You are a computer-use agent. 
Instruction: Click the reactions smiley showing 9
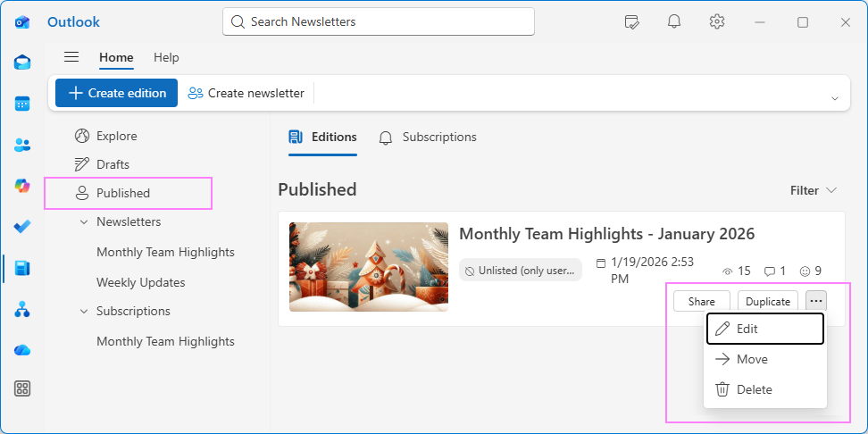click(x=805, y=271)
